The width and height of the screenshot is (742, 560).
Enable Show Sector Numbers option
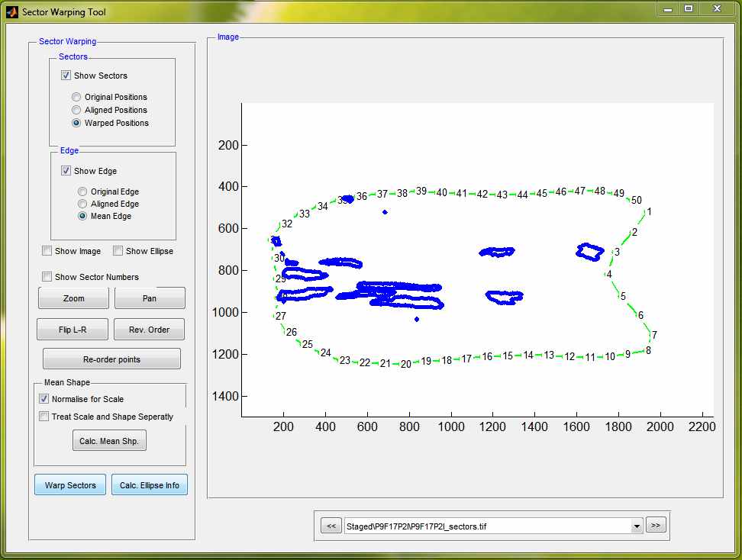click(x=48, y=277)
